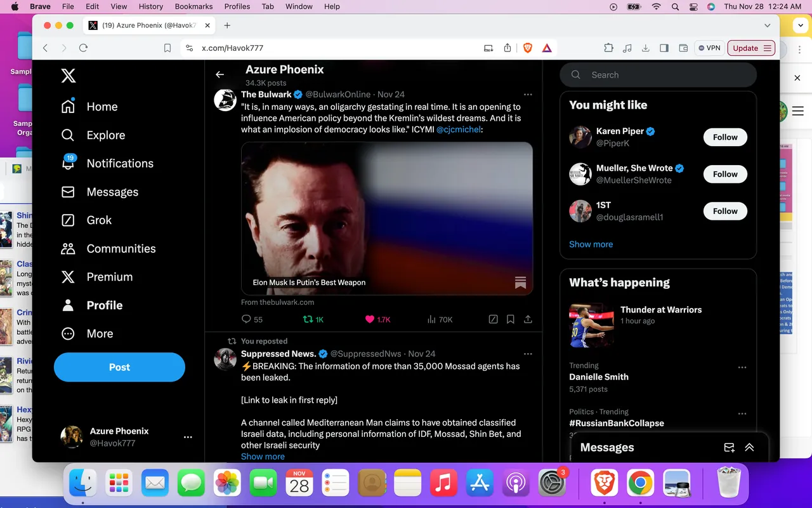Image resolution: width=812 pixels, height=508 pixels.
Task: Expand Suppressed News post with Show more
Action: point(263,457)
